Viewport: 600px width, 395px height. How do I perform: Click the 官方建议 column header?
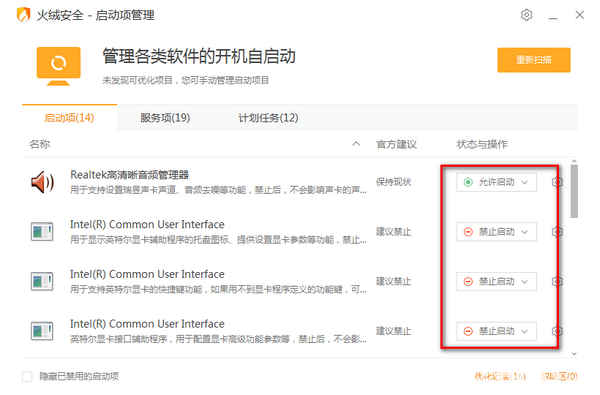396,144
